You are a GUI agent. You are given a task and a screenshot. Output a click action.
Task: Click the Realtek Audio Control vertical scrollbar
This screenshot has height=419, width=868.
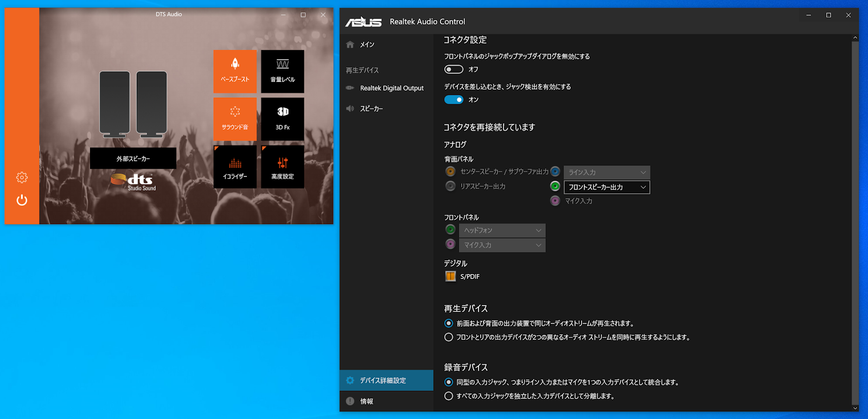tap(855, 223)
